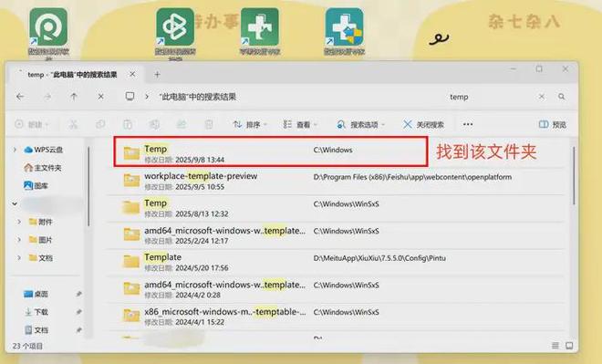
Task: Click the Rename icon in the toolbar
Action: click(154, 124)
